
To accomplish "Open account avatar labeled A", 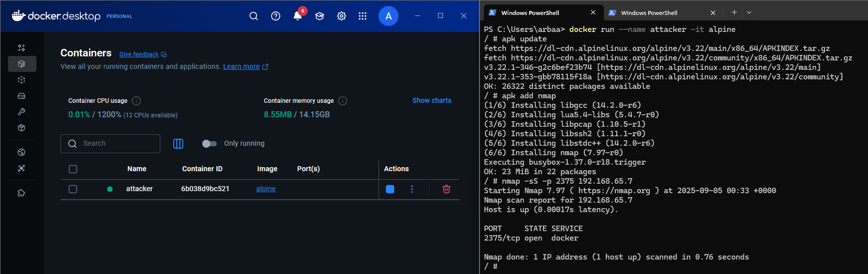I will [x=389, y=16].
